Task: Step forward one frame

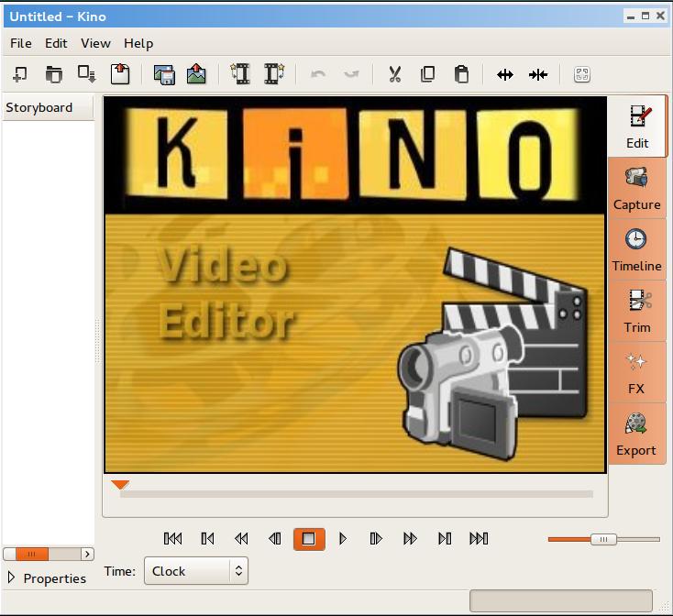Action: [376, 538]
